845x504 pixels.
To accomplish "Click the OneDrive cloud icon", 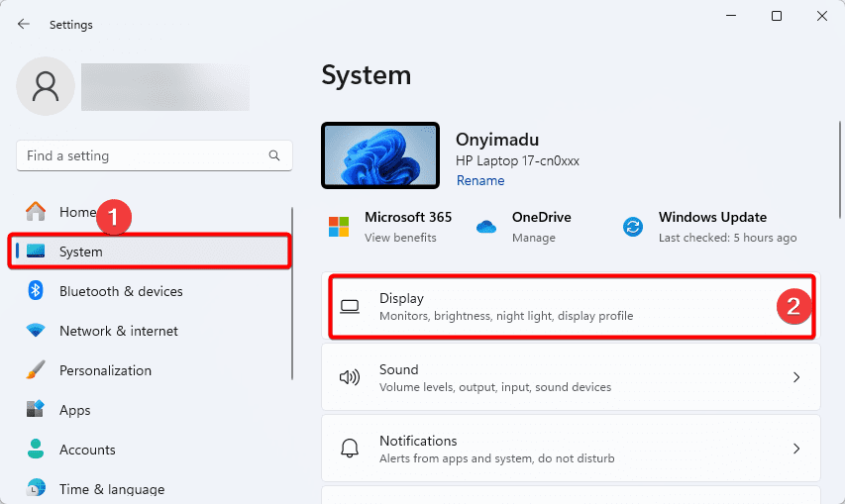I will click(x=485, y=227).
